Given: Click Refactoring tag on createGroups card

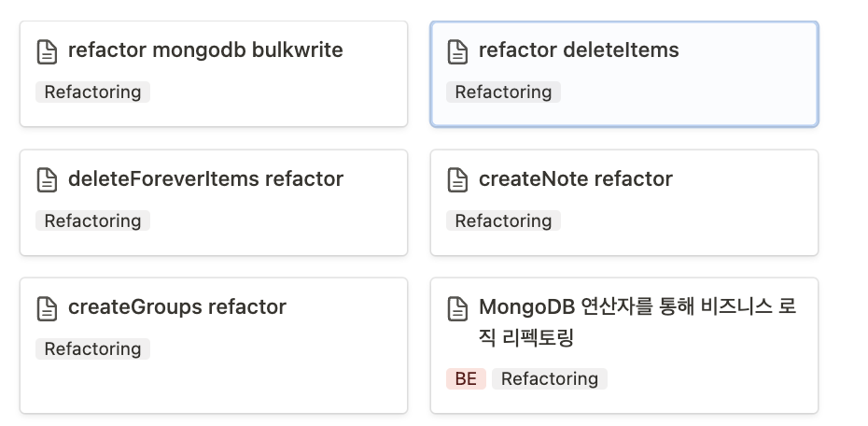Looking at the screenshot, I should [92, 348].
